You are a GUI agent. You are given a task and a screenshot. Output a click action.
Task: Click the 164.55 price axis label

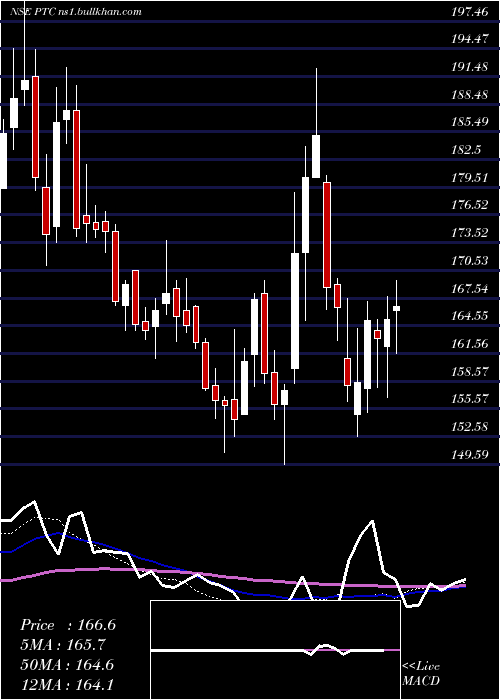pyautogui.click(x=469, y=316)
